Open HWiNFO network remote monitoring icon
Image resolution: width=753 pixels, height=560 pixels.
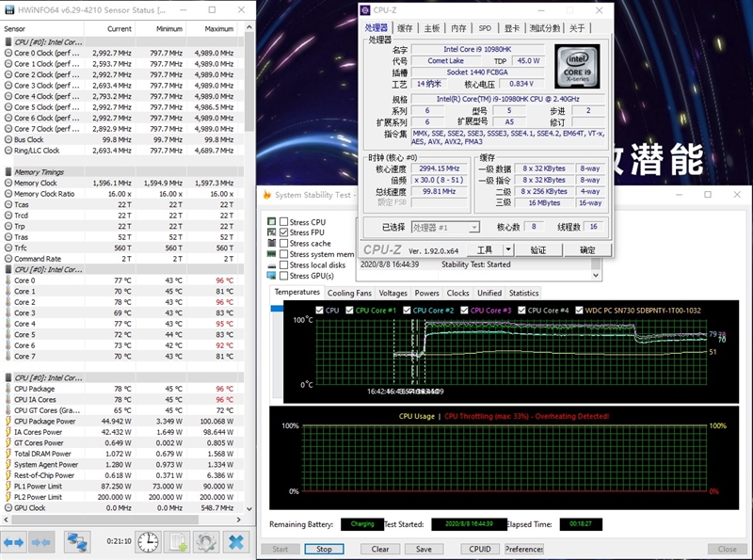pos(77,542)
